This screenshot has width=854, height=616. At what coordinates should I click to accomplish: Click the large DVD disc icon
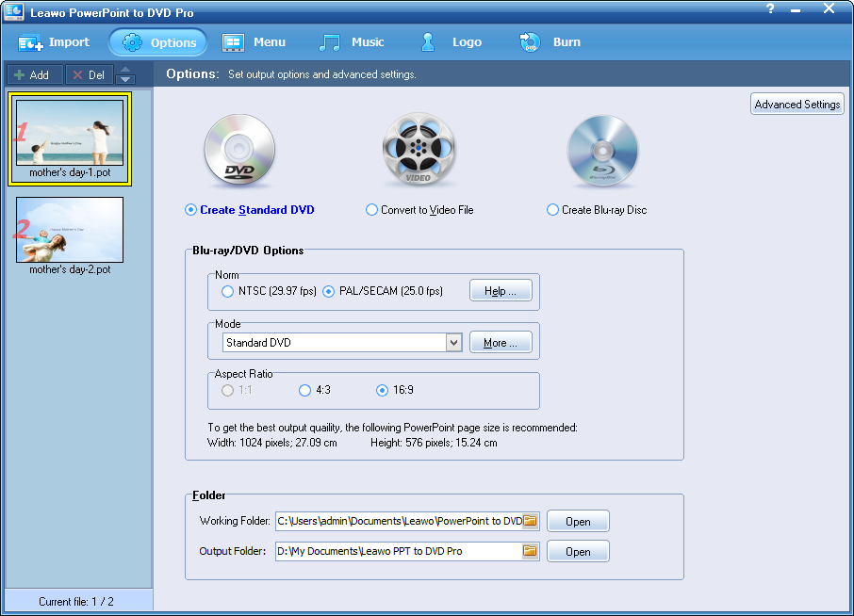239,149
